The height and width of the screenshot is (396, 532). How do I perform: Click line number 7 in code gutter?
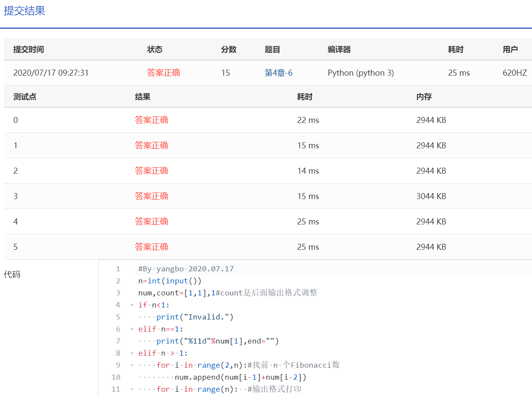pyautogui.click(x=118, y=341)
